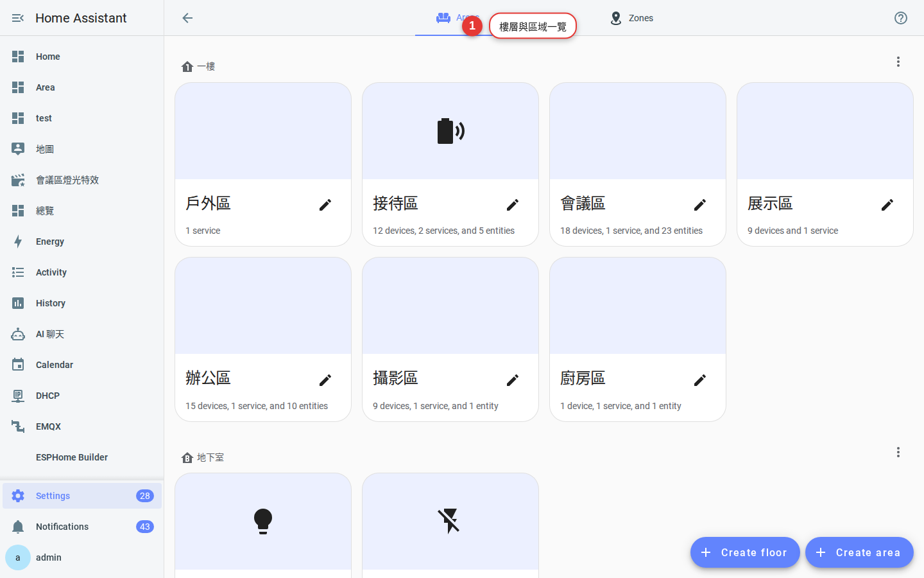Click the EMQX icon in sidebar
Screen dimensions: 924x578
[18, 426]
